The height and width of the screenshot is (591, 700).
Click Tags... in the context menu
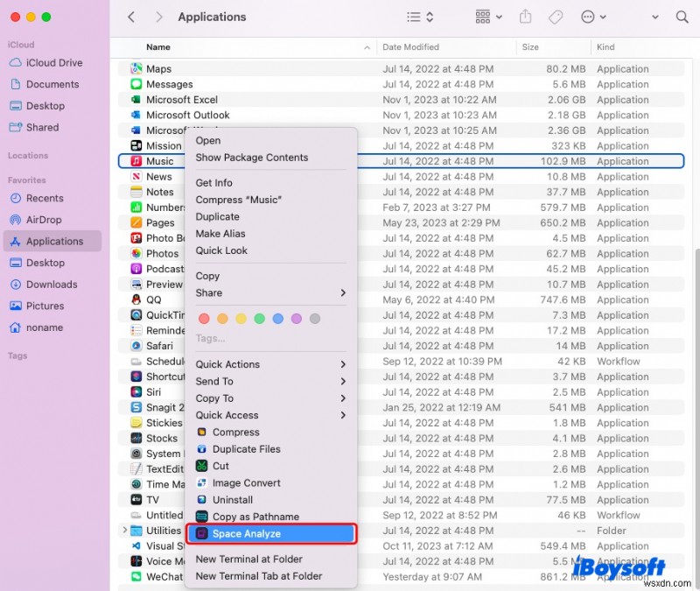coord(210,338)
